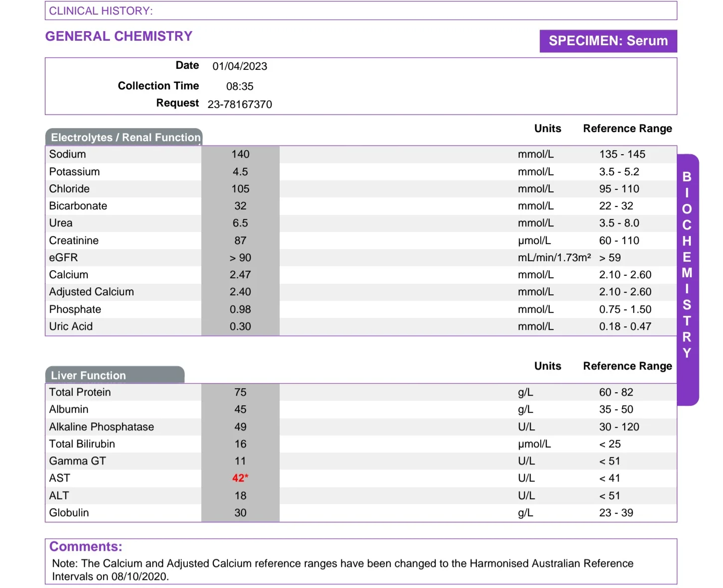723x588 pixels.
Task: Click the Clinical History field
Action: [x=361, y=11]
